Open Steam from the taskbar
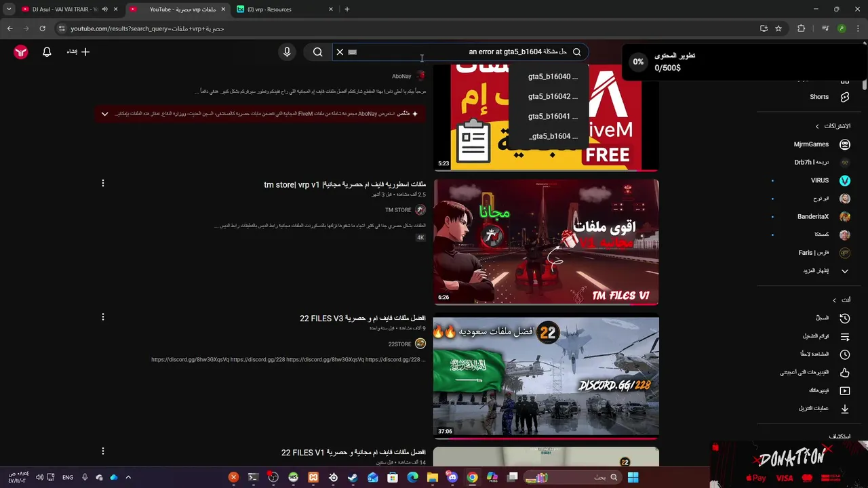 coord(353,478)
